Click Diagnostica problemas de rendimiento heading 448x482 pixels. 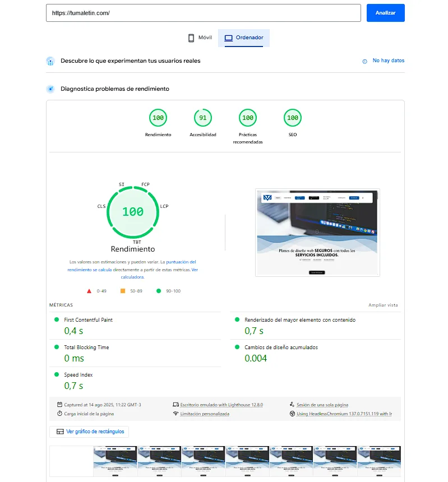tap(115, 89)
